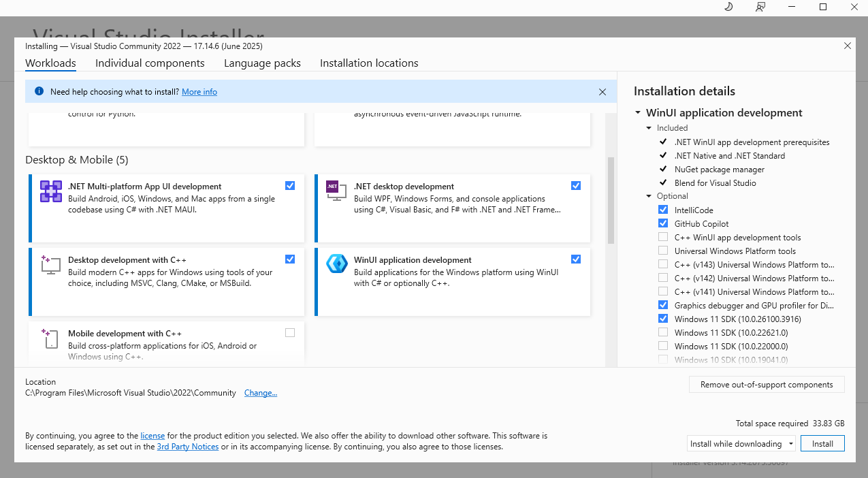Click the Desktop development with C++ icon
The width and height of the screenshot is (868, 478).
pos(51,265)
